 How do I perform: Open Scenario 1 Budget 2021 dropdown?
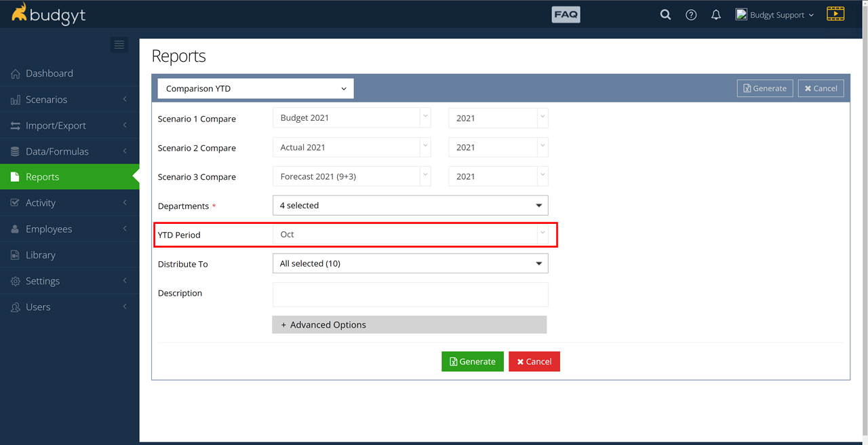[351, 118]
